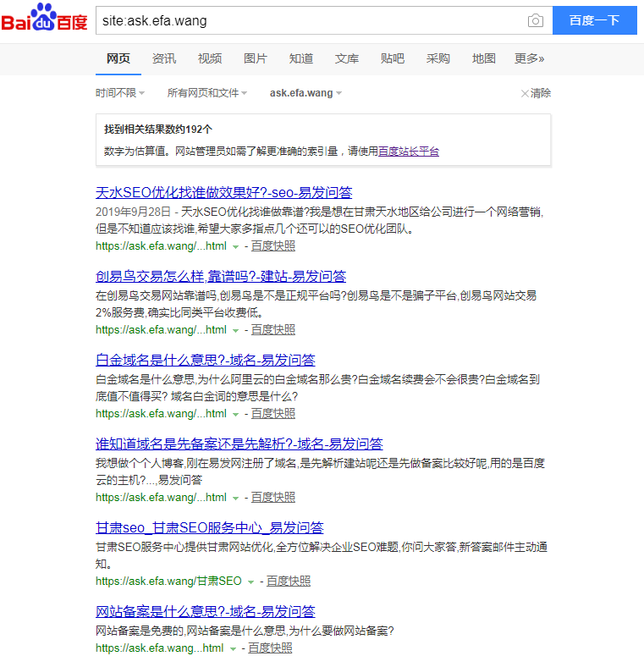Open the ask.efa.wang site filter dropdown
Screen dimensions: 644x656
[x=305, y=93]
